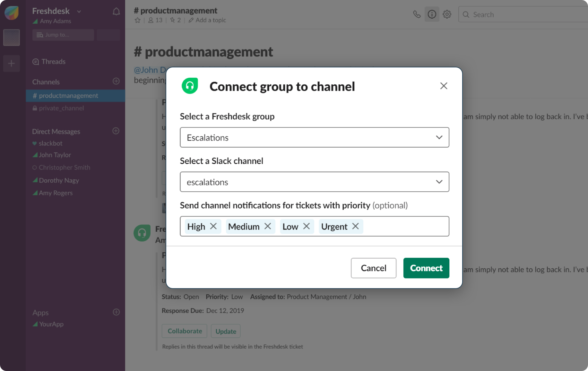The width and height of the screenshot is (588, 371).
Task: Click the Connect button
Action: click(426, 268)
